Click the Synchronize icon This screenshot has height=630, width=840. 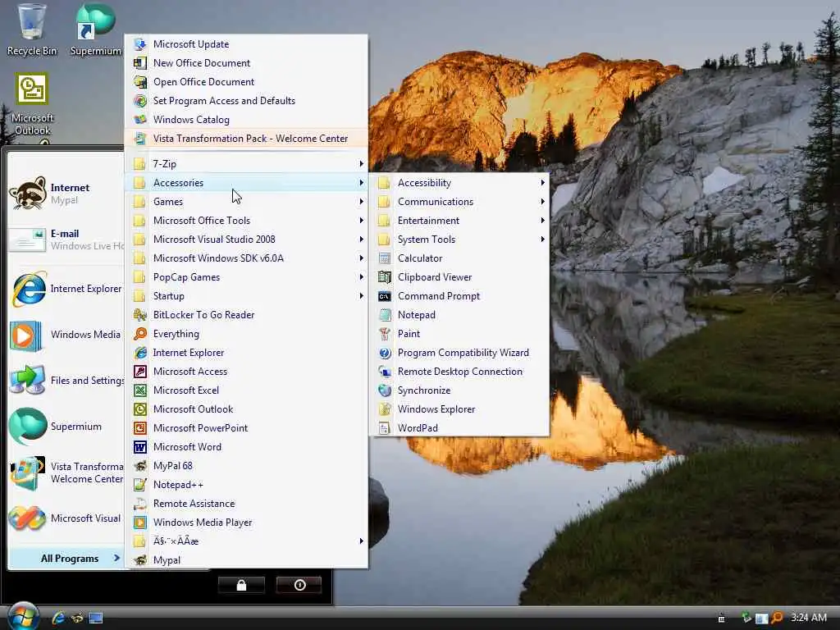(384, 390)
